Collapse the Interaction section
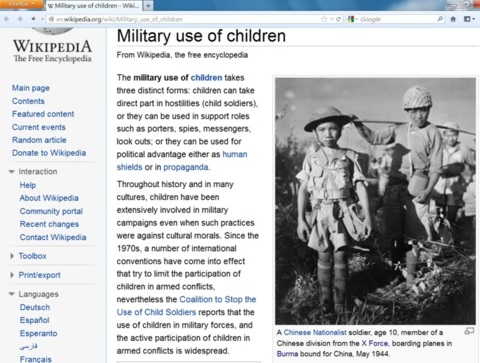 pos(33,172)
